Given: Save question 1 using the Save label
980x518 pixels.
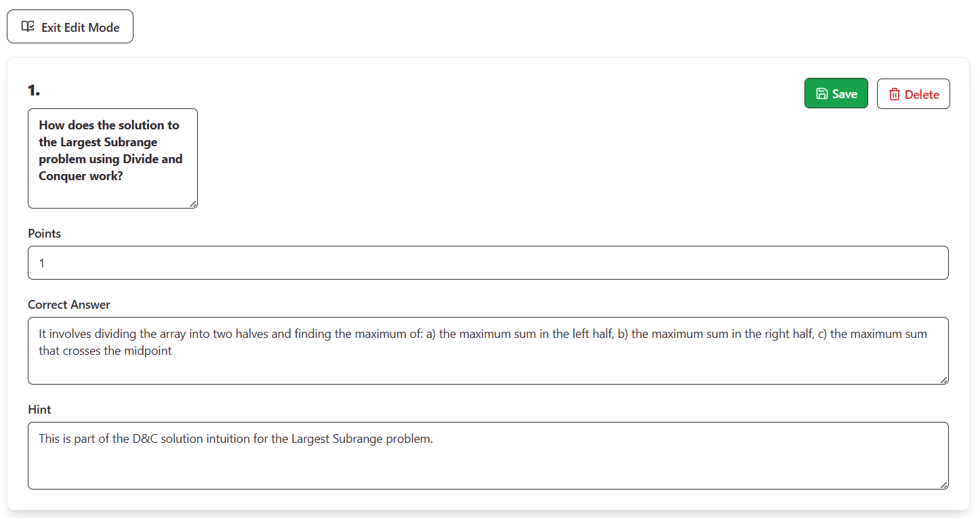Looking at the screenshot, I should (844, 94).
